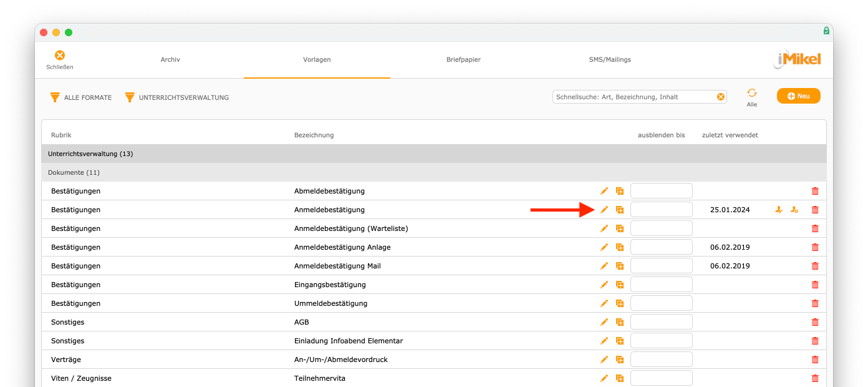Duplicate the An-/Um-/Abmeldevordruck template

click(620, 360)
